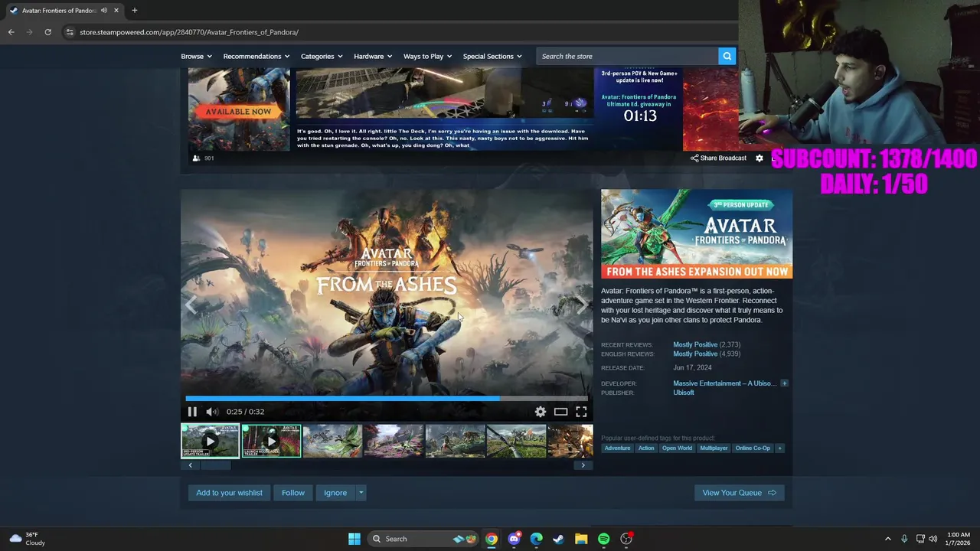This screenshot has height=551, width=980.
Task: Click the Available Now broadcast banner image
Action: [x=239, y=109]
